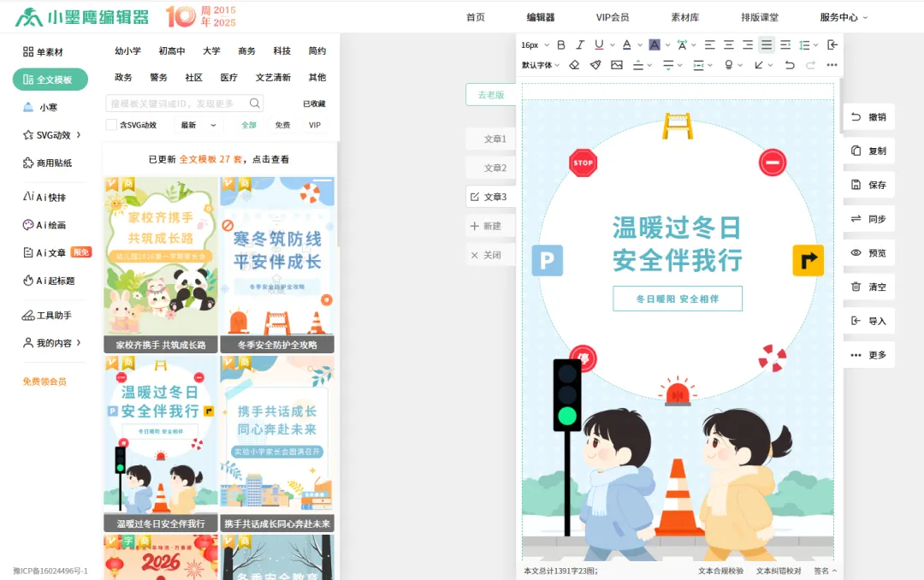Image resolution: width=924 pixels, height=580 pixels.
Task: Apply text background highlight color
Action: (654, 44)
